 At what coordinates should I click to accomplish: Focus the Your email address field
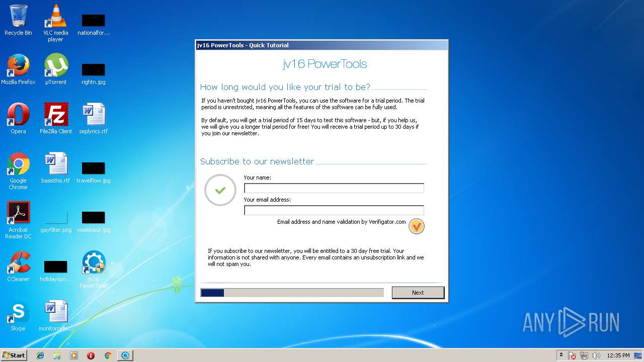pos(334,210)
